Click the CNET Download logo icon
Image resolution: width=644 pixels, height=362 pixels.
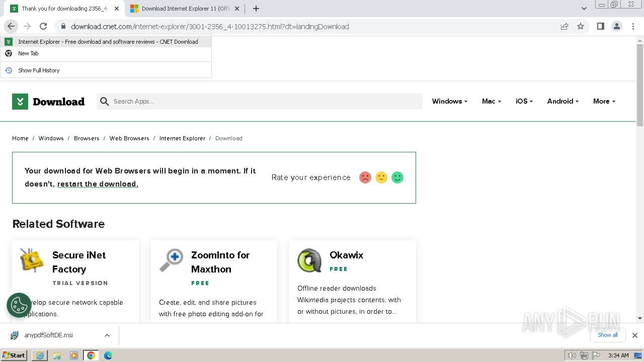pos(20,102)
